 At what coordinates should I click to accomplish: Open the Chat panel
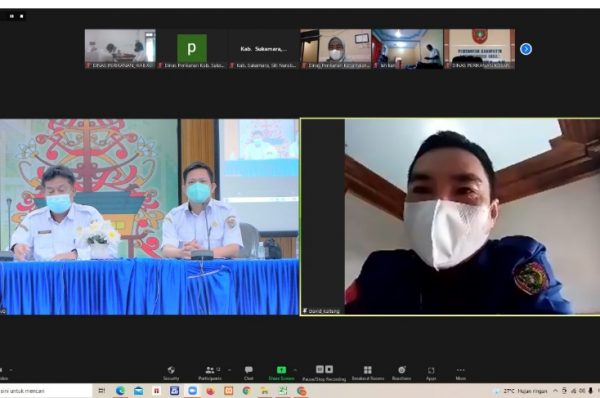(249, 373)
